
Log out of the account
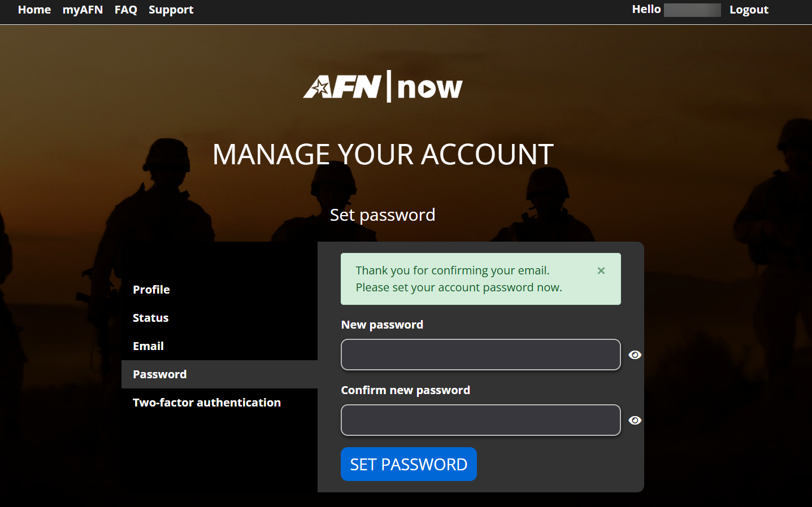(x=749, y=10)
